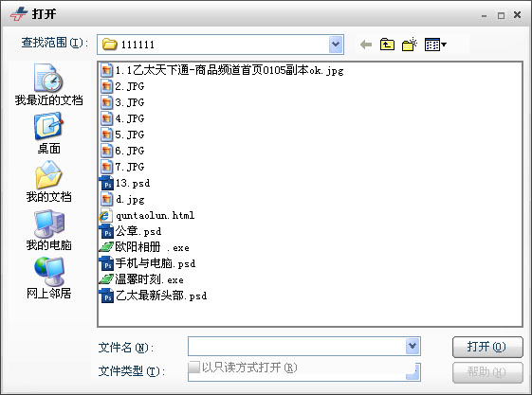Select 温馨时刻.exe file
532x395 pixels.
click(141, 279)
